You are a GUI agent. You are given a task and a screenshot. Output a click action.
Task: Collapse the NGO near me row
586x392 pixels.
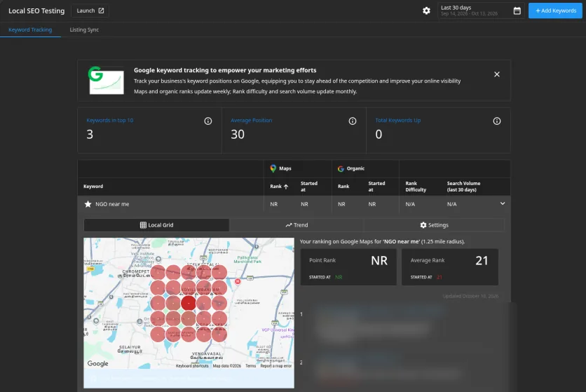[503, 203]
